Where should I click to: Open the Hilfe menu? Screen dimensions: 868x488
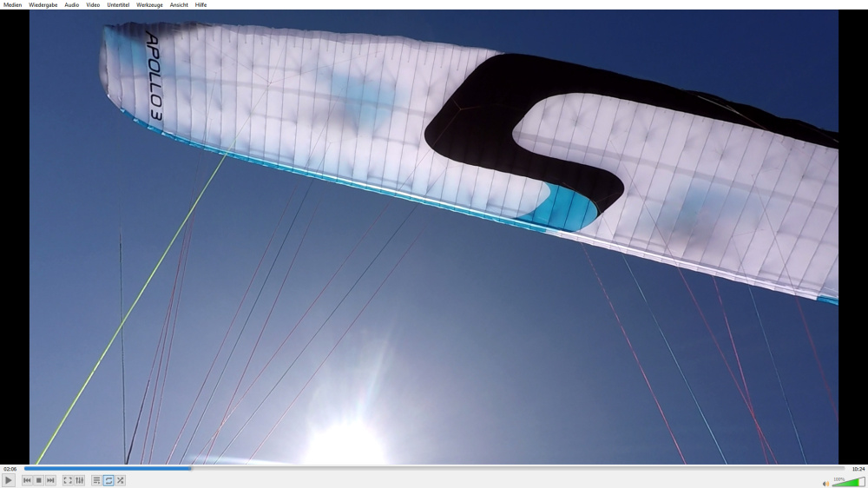coord(201,4)
